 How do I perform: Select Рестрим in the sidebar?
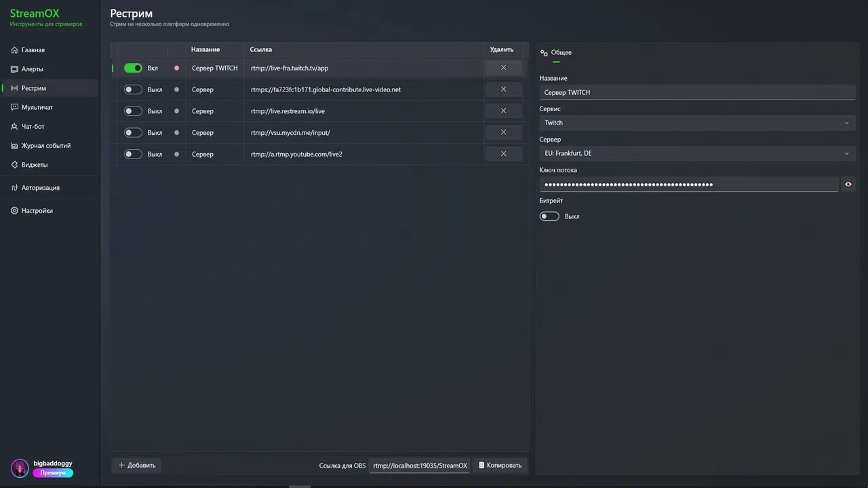[x=50, y=88]
